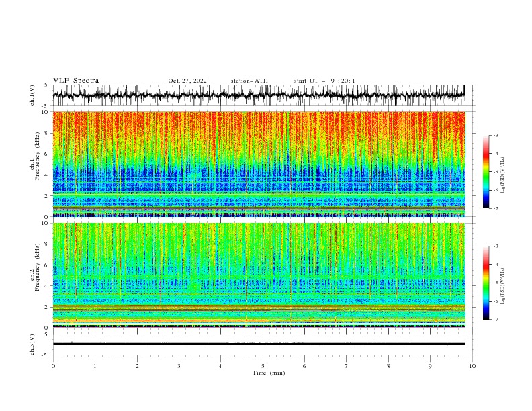Click the "-5" tick on upper colorbar

tap(496, 172)
